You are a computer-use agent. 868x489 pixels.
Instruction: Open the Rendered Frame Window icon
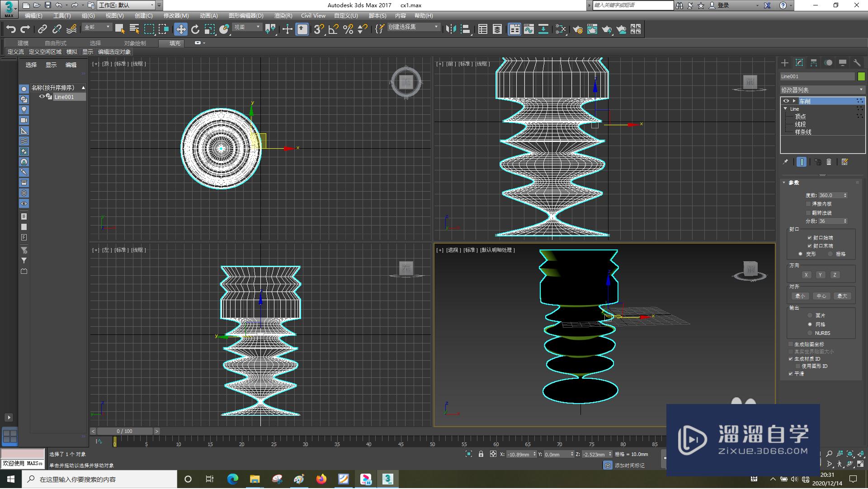(592, 29)
